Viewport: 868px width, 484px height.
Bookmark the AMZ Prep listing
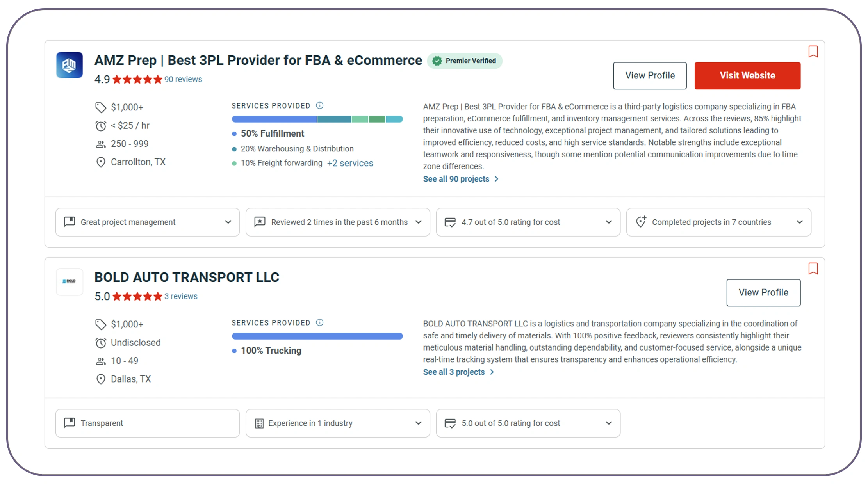click(813, 52)
